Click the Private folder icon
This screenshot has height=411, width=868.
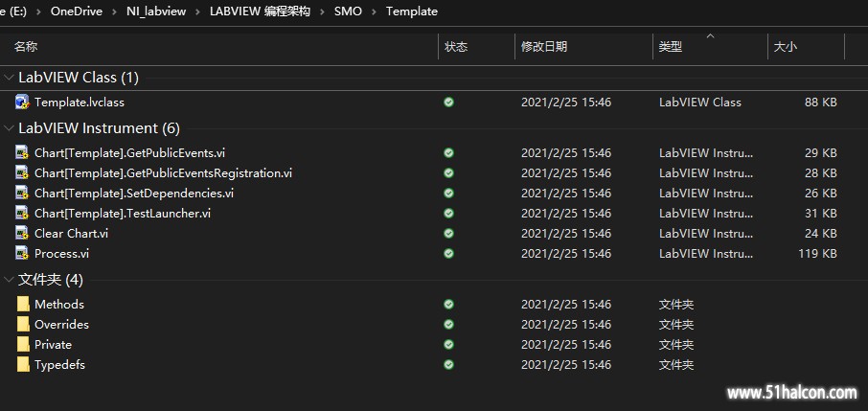coord(23,344)
